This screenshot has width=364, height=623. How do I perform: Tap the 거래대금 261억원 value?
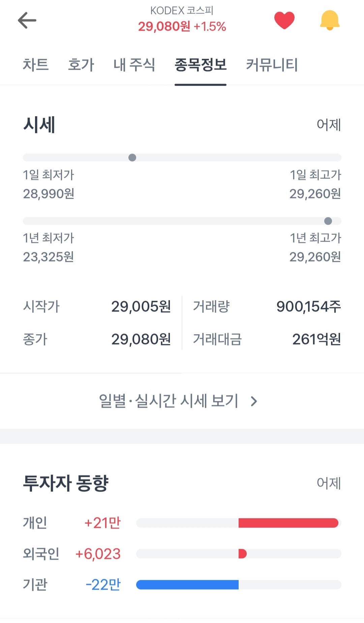coord(317,339)
